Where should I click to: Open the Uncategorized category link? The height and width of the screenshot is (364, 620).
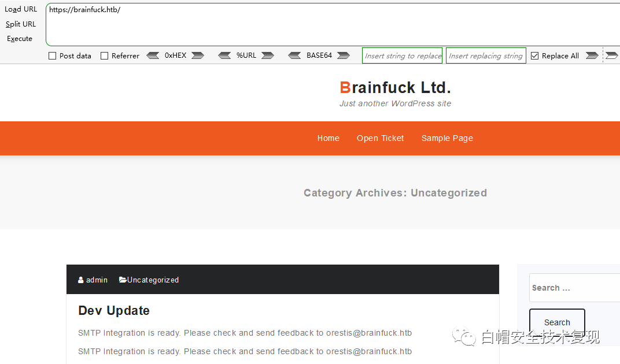153,280
